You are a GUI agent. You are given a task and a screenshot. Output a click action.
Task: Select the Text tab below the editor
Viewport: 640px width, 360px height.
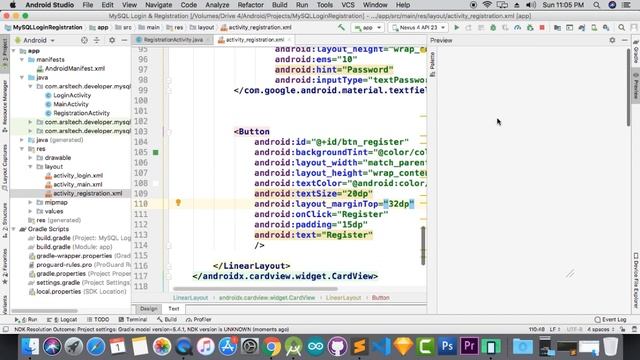pos(174,309)
